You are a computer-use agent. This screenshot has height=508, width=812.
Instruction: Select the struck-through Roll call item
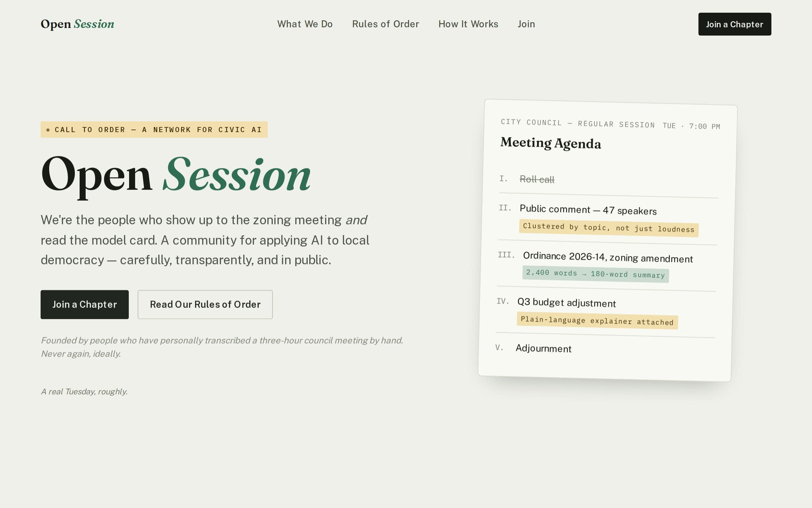pyautogui.click(x=537, y=179)
